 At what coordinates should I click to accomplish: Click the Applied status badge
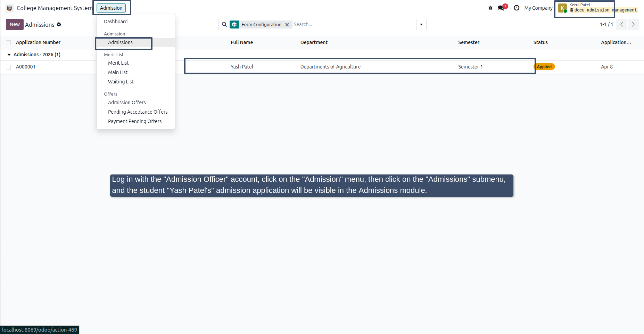tap(544, 67)
